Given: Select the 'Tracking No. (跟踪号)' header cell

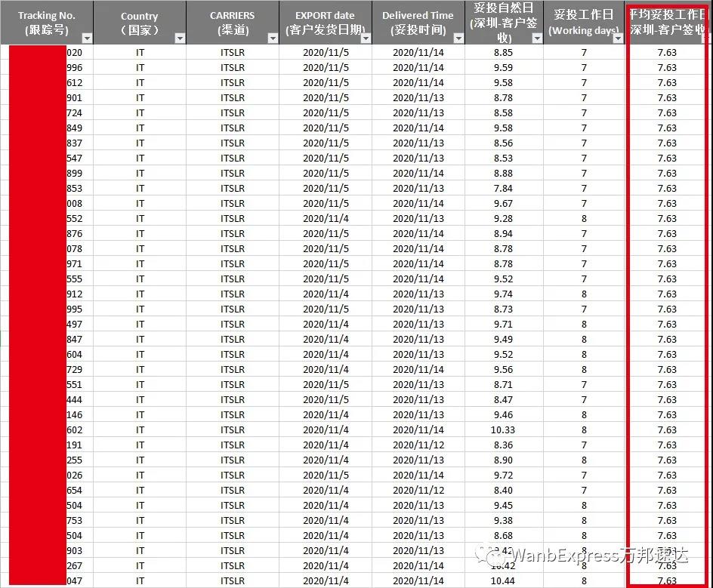Looking at the screenshot, I should click(46, 22).
